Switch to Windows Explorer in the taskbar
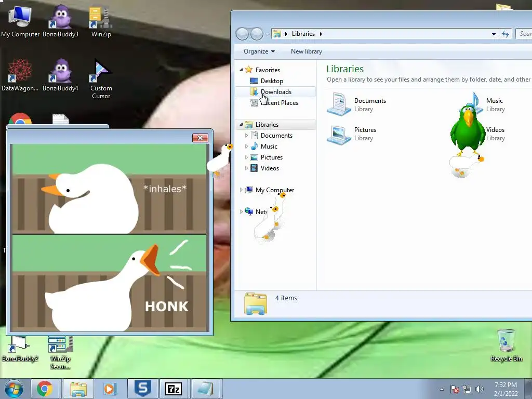The image size is (532, 399). pyautogui.click(x=78, y=389)
